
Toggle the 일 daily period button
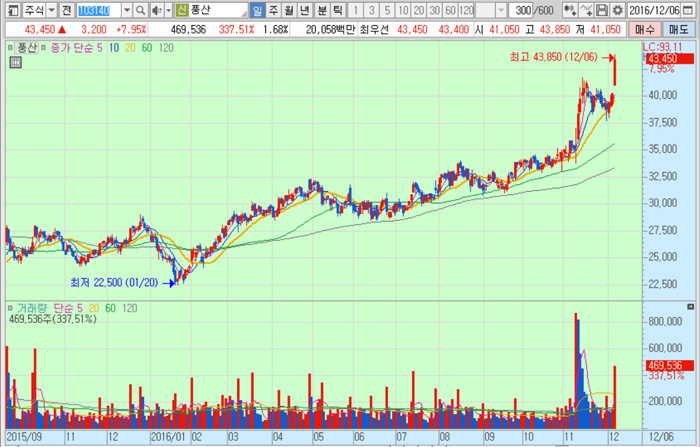(258, 10)
